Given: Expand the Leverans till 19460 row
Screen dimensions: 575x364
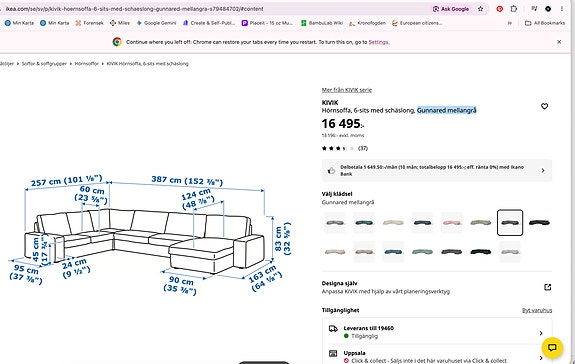Looking at the screenshot, I should 437,332.
